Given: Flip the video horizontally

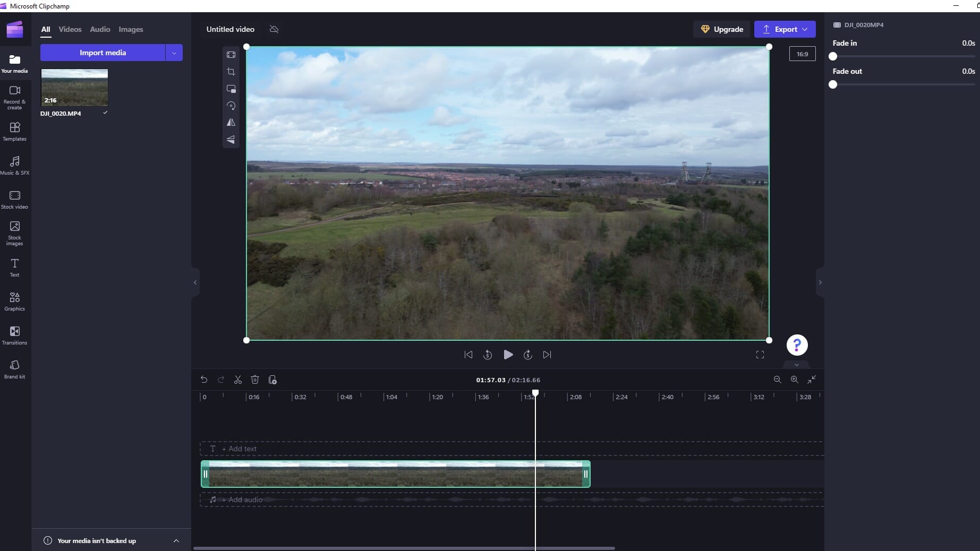Looking at the screenshot, I should pos(231,123).
